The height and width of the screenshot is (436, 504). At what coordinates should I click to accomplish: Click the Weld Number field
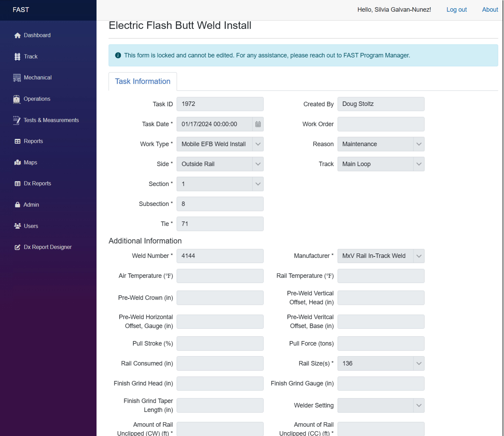(220, 256)
